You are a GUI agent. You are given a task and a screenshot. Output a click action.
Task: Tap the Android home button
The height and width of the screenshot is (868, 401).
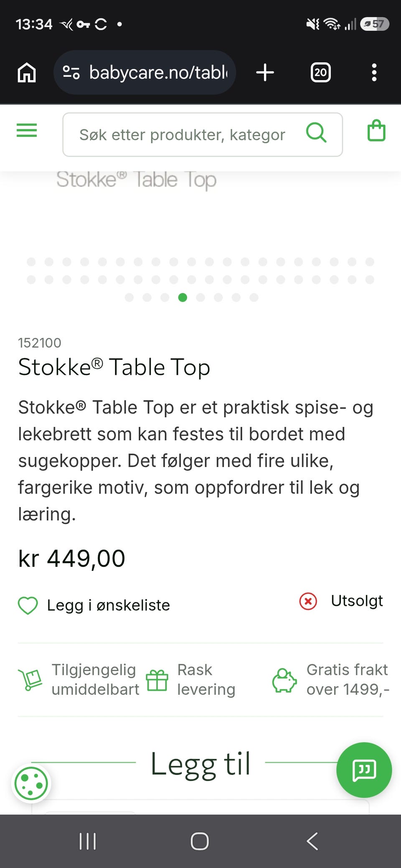(x=200, y=841)
